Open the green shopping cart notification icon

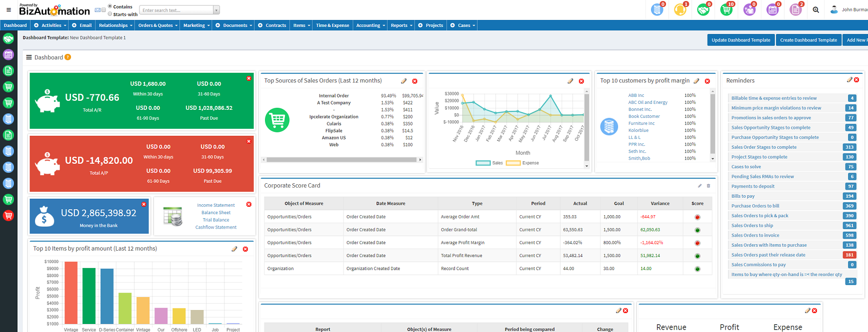[726, 9]
